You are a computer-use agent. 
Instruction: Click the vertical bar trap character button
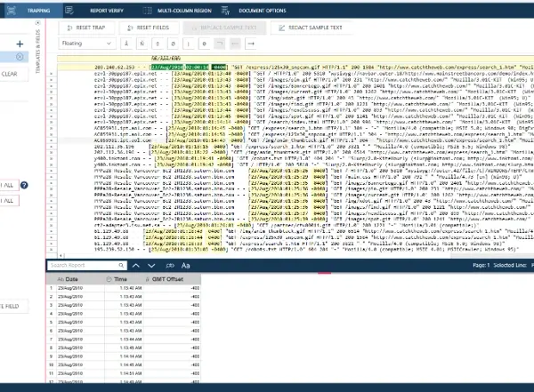pos(189,44)
